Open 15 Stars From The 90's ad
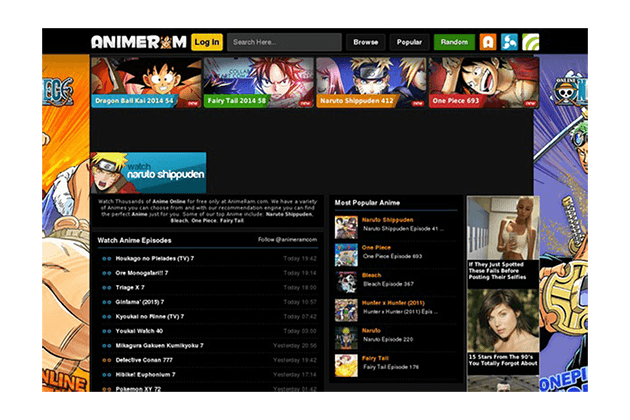630x420 pixels. click(x=503, y=328)
